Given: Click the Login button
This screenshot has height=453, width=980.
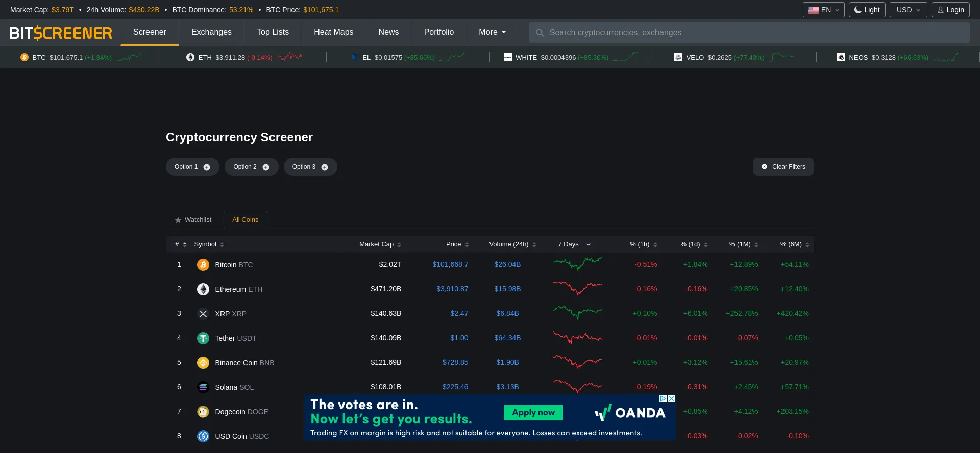Looking at the screenshot, I should click(950, 10).
